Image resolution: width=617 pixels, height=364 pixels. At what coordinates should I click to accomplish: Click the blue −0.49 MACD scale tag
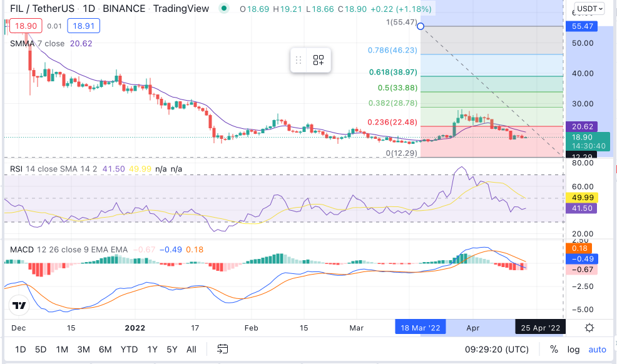coord(581,259)
